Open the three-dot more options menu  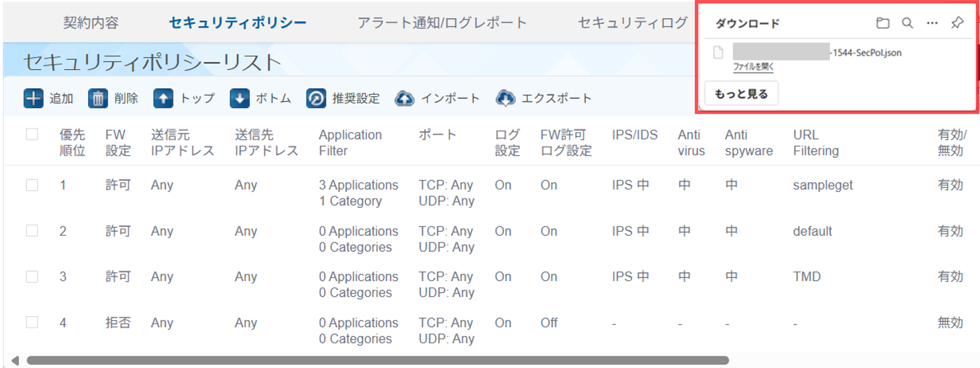932,23
